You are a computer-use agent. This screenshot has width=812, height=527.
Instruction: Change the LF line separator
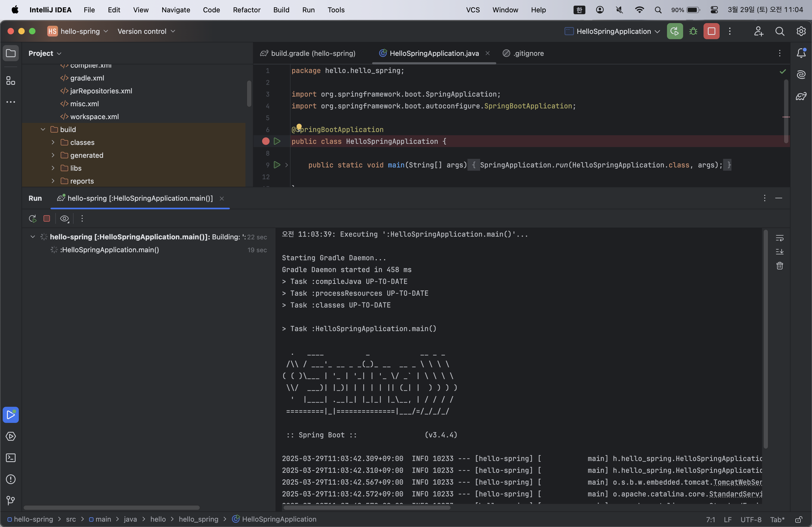pos(727,519)
